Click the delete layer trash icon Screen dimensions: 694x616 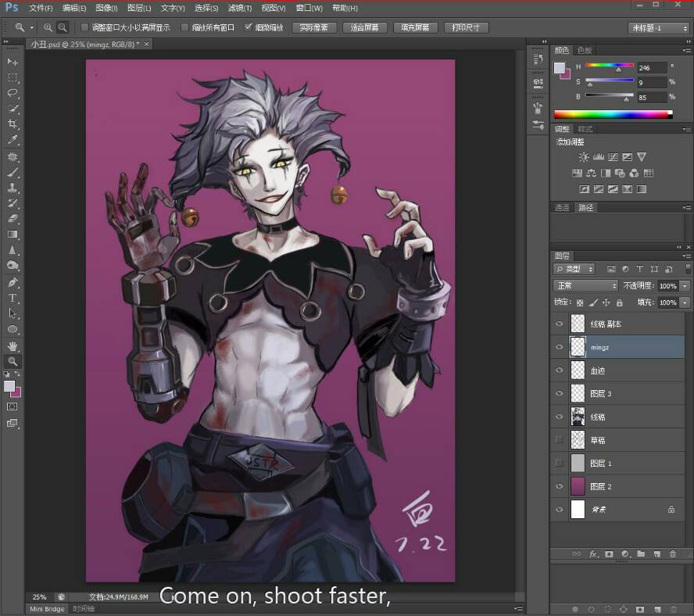(672, 553)
